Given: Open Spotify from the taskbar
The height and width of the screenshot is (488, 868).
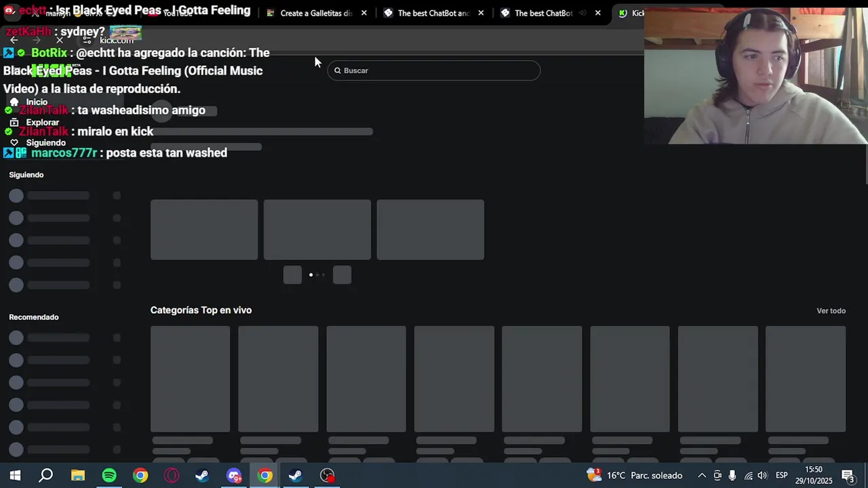Looking at the screenshot, I should pos(109,475).
